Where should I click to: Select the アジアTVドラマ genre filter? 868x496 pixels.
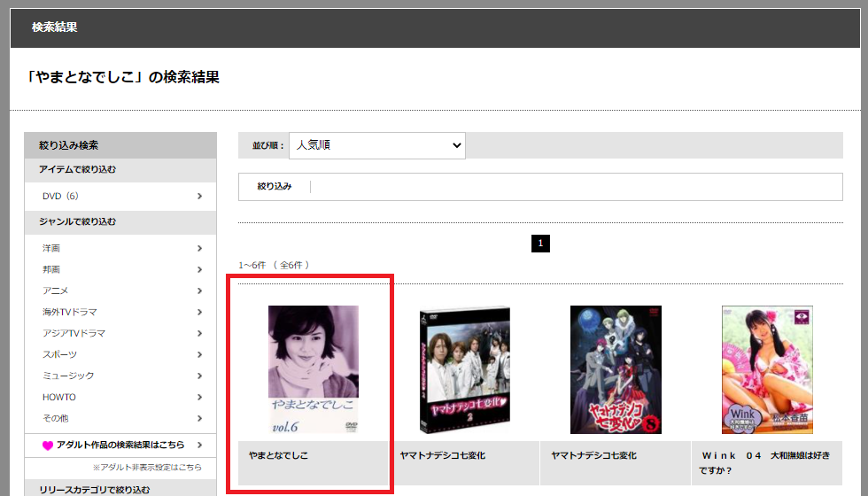point(120,333)
